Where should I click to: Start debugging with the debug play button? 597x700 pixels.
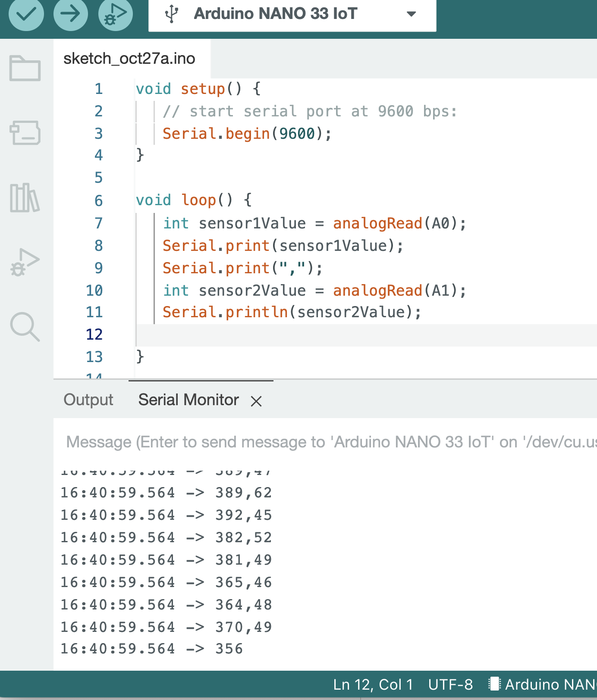click(x=115, y=14)
